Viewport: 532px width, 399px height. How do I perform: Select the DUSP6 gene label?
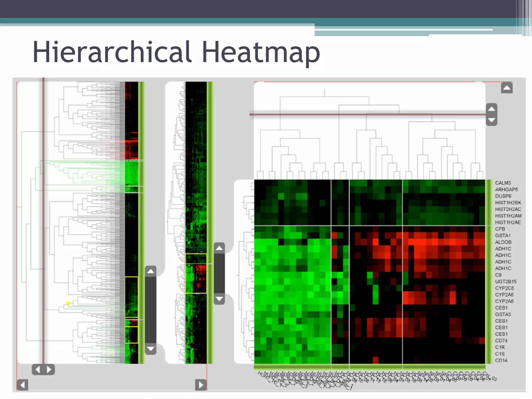(503, 196)
